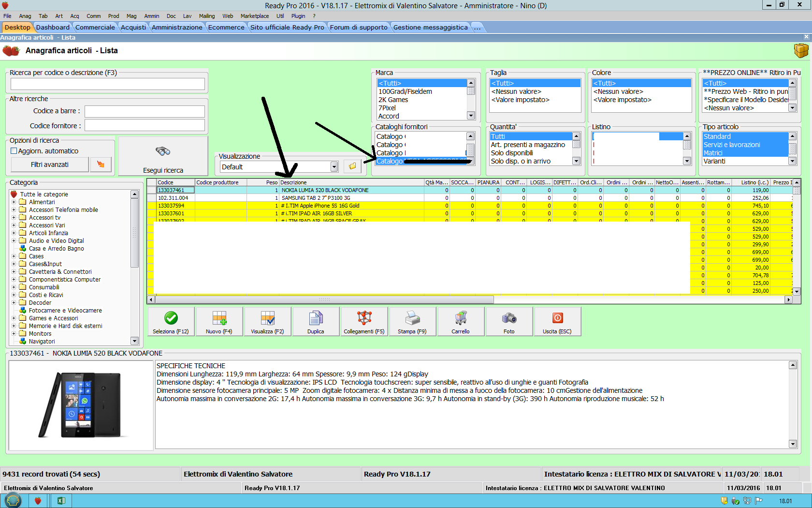Run Esegui ricerca binoculars search
Screen dimensions: 812x508
point(163,152)
